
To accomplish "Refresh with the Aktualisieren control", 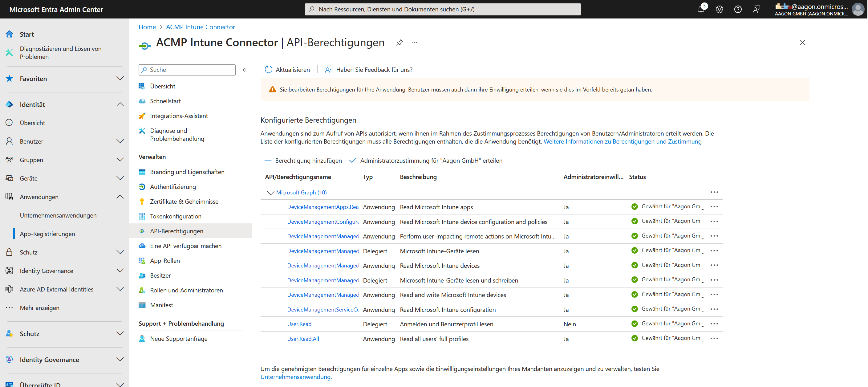I will coord(287,69).
